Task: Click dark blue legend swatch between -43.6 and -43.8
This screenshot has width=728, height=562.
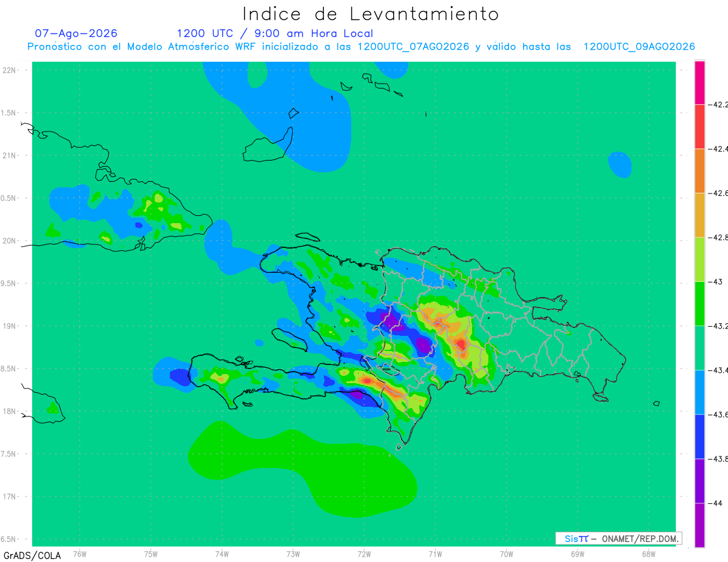Action: click(x=699, y=437)
